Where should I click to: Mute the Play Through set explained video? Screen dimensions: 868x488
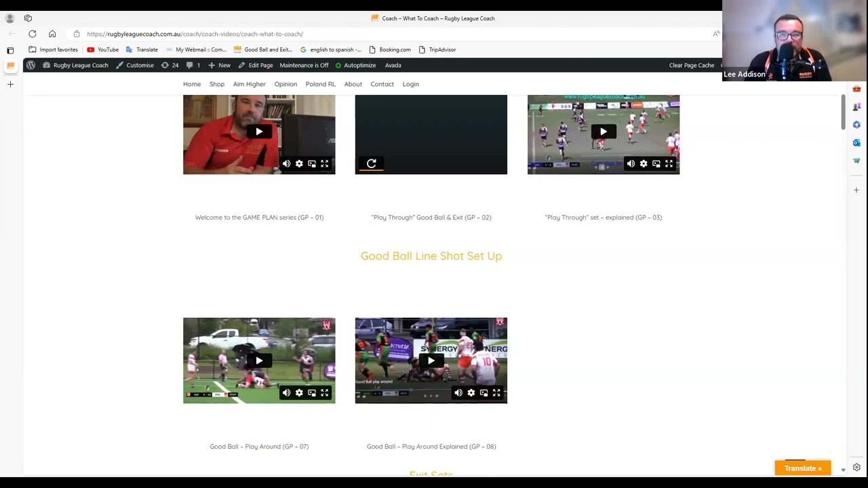click(x=631, y=163)
